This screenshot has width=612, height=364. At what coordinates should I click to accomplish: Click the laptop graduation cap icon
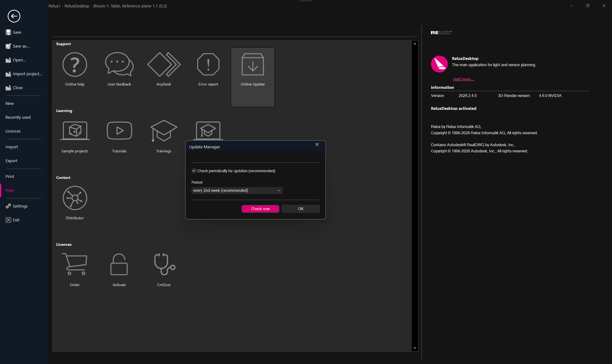pyautogui.click(x=208, y=130)
